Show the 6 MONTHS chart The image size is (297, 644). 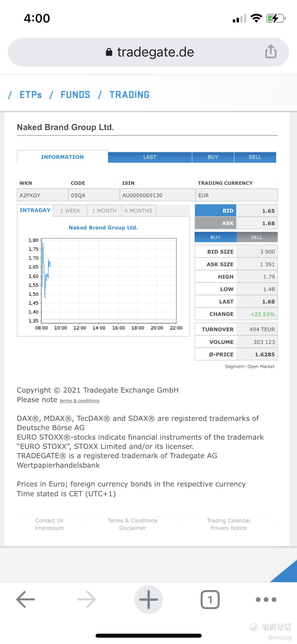point(138,211)
